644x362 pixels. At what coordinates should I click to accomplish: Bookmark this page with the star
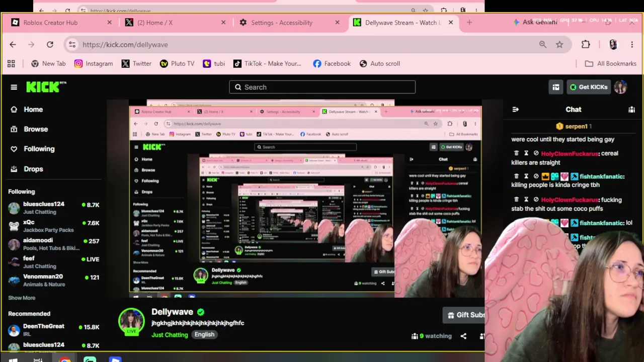click(x=559, y=45)
